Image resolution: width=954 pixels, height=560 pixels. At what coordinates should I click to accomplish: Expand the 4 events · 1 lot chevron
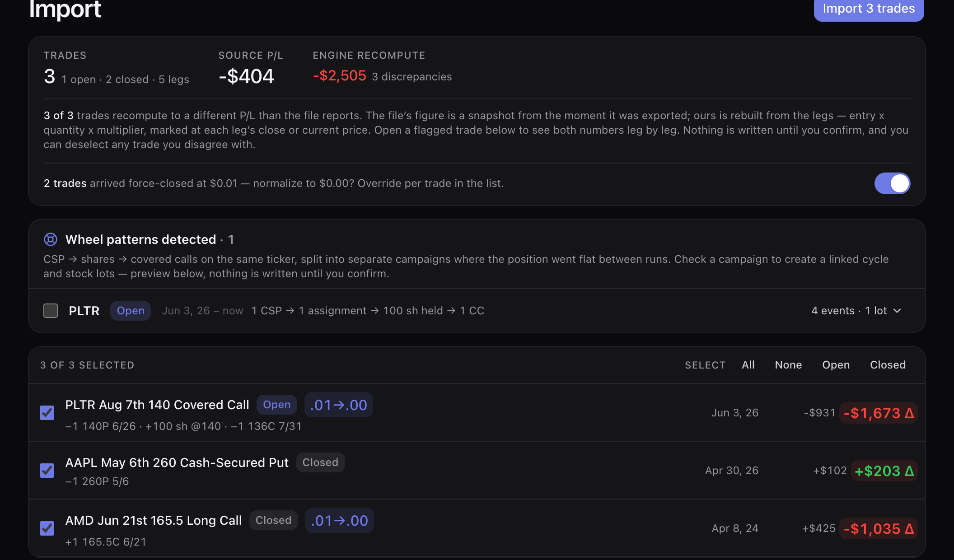[x=898, y=311]
